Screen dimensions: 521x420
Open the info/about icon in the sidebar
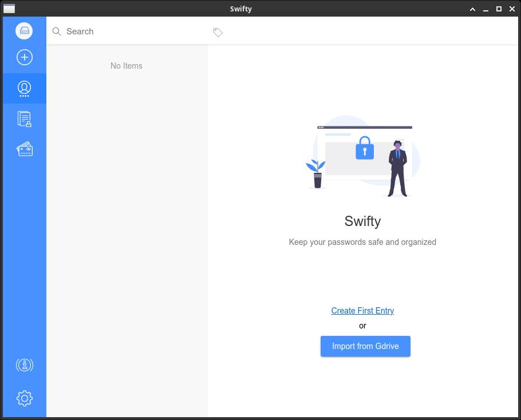tap(25, 365)
